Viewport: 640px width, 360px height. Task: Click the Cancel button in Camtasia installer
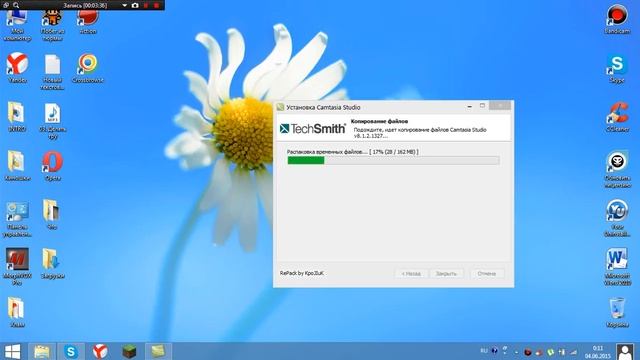pos(487,273)
